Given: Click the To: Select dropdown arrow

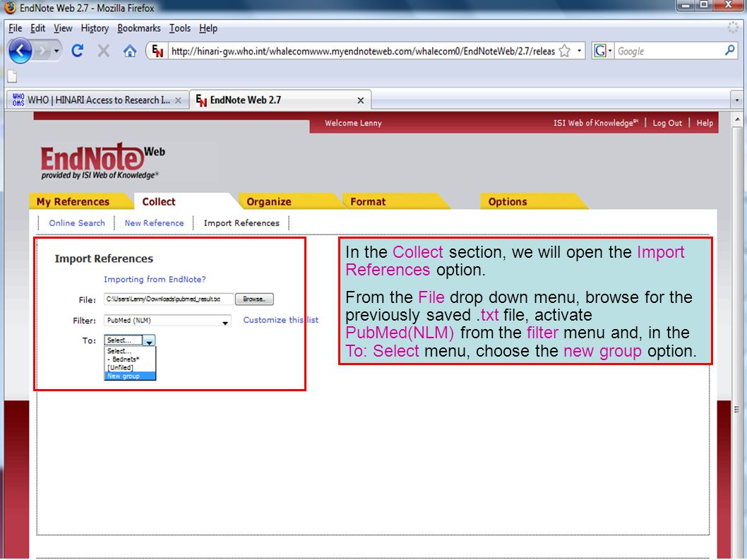Looking at the screenshot, I should [x=149, y=341].
